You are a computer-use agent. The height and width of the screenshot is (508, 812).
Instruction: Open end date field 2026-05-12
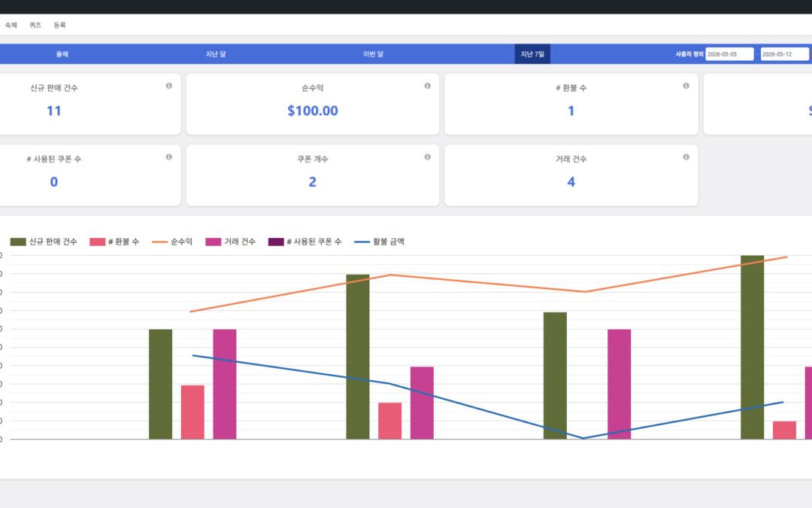784,54
